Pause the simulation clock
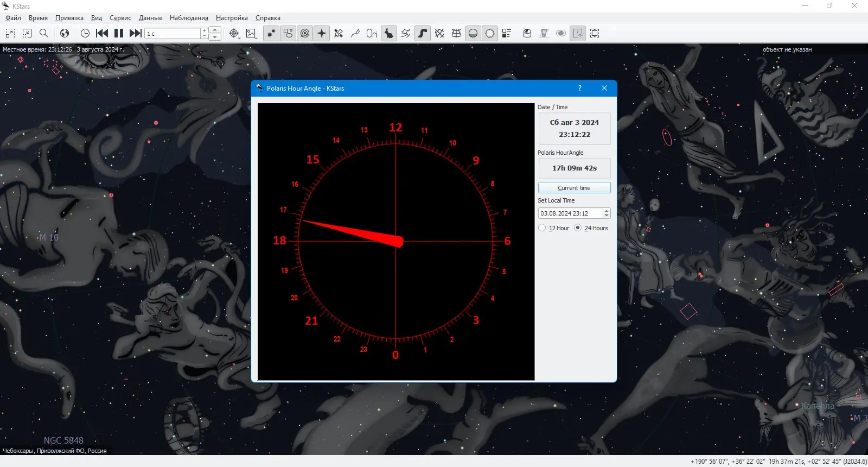868x467 pixels. point(119,33)
